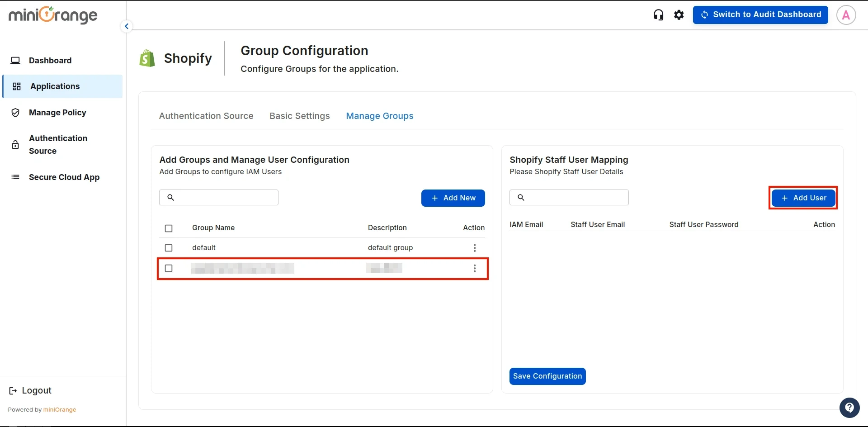Select Applications in the sidebar
Image resolution: width=868 pixels, height=427 pixels.
pyautogui.click(x=55, y=86)
